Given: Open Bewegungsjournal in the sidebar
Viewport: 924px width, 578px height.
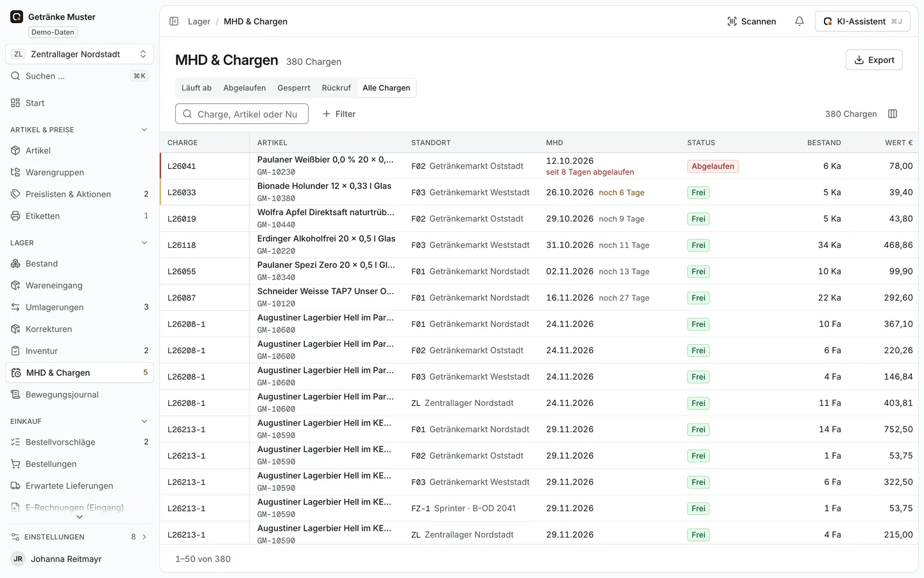Looking at the screenshot, I should coord(80,394).
